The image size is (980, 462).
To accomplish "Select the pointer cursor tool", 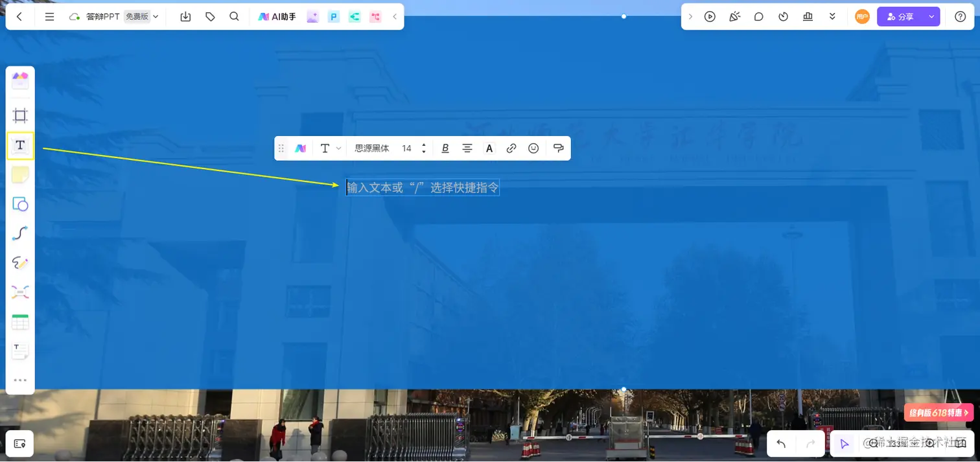I will [844, 444].
